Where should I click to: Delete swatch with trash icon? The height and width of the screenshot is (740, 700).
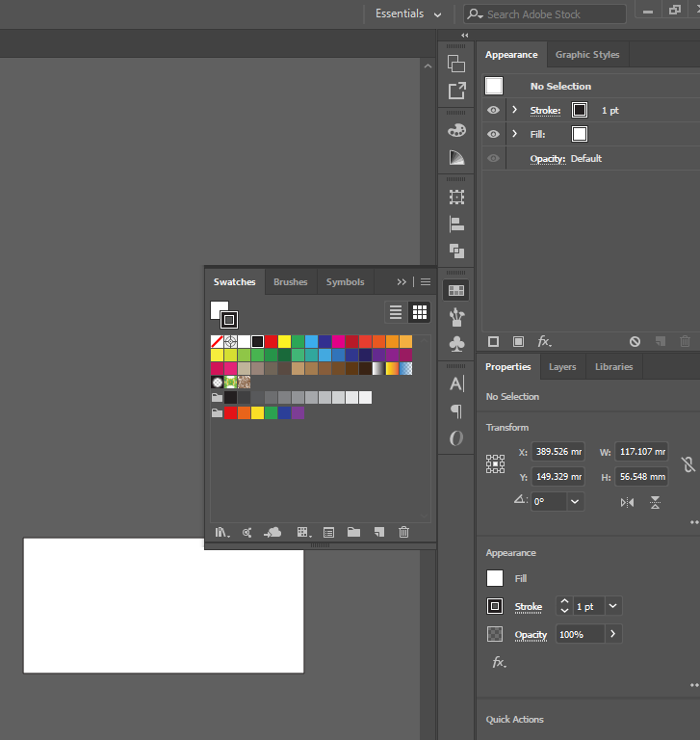pos(403,532)
